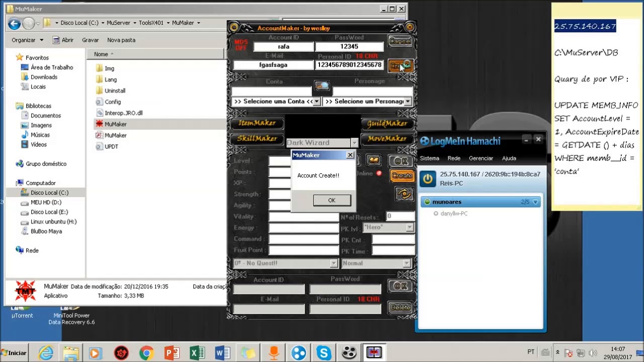The height and width of the screenshot is (362, 644).
Task: Open the Ajuda menu in Hamachi
Action: (509, 158)
